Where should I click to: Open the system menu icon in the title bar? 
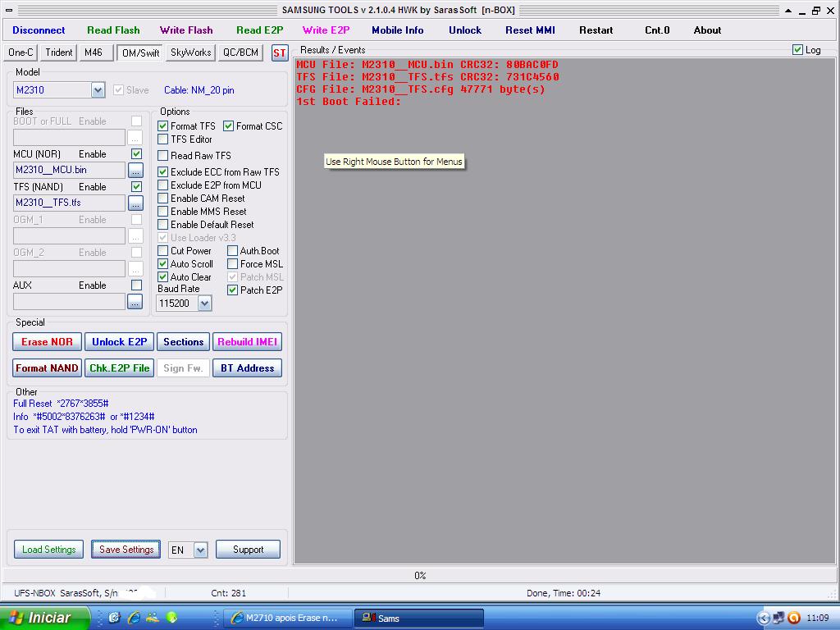point(9,10)
